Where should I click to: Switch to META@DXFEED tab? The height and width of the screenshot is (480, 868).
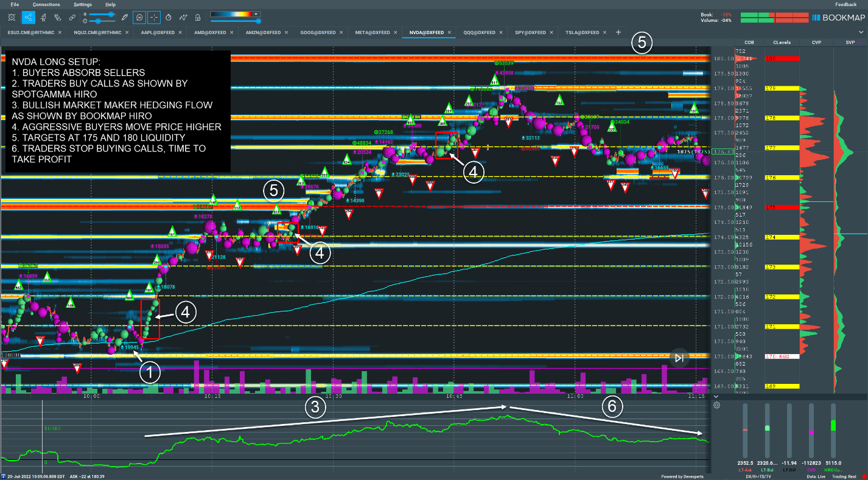tap(373, 32)
